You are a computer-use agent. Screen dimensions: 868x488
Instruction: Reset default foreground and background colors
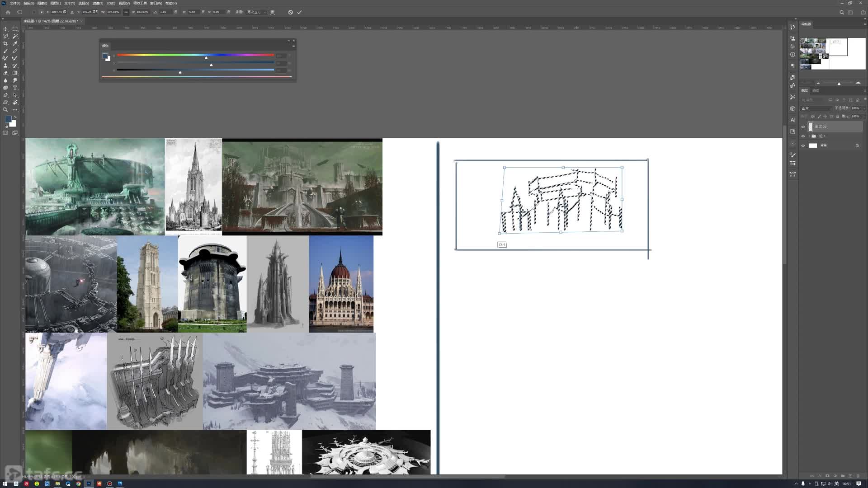coord(6,127)
